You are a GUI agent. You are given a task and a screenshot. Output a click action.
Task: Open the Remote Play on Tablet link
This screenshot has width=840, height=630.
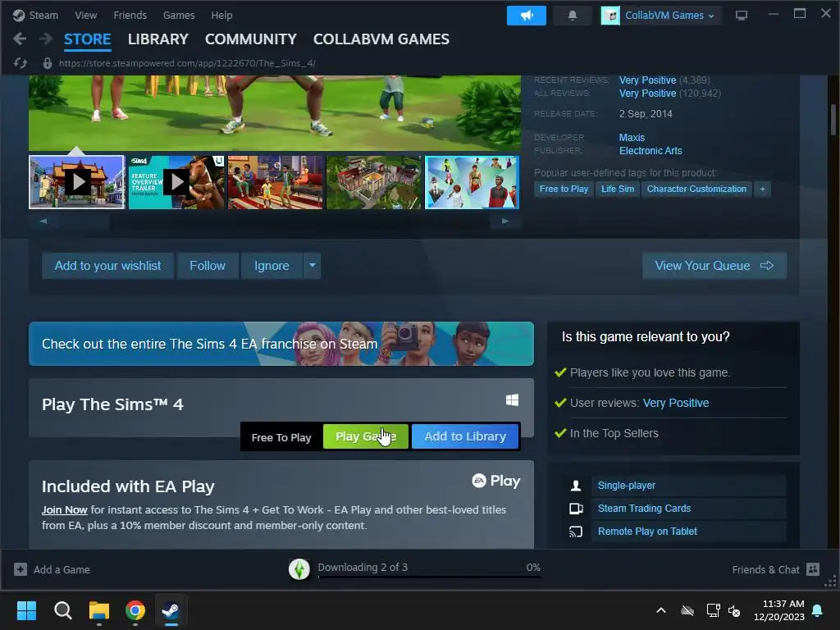(x=647, y=532)
